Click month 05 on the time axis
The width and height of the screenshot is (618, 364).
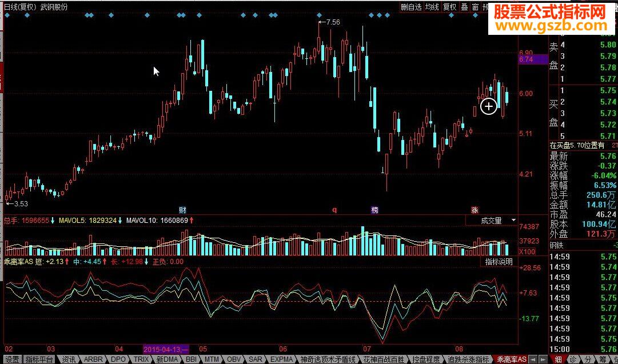point(202,349)
